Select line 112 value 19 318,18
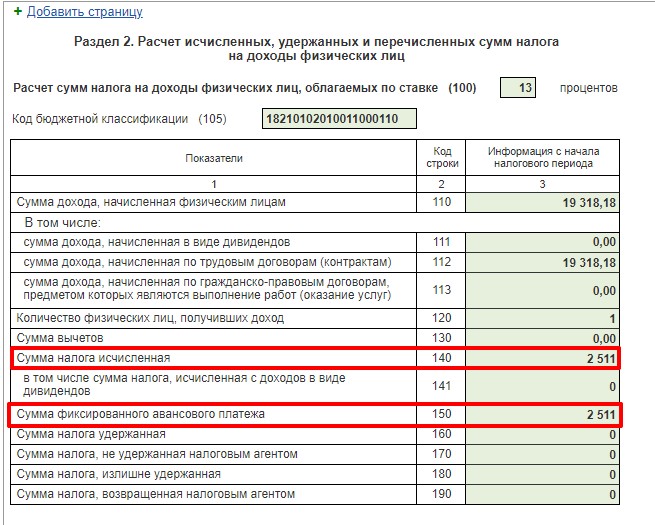 point(542,262)
